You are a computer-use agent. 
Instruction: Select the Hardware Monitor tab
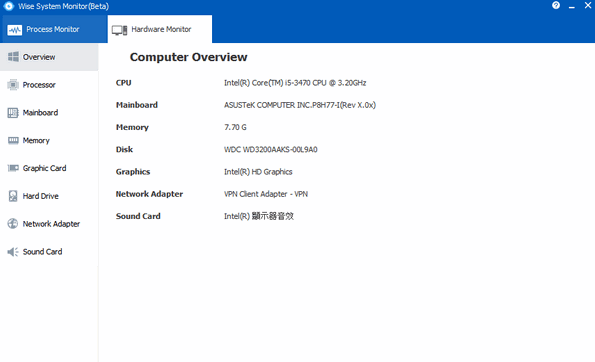coord(160,29)
